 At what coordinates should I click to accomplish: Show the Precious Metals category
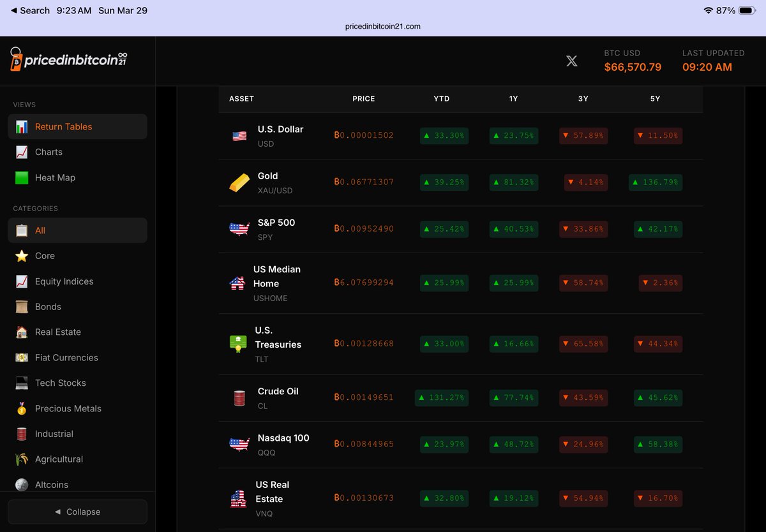point(77,408)
